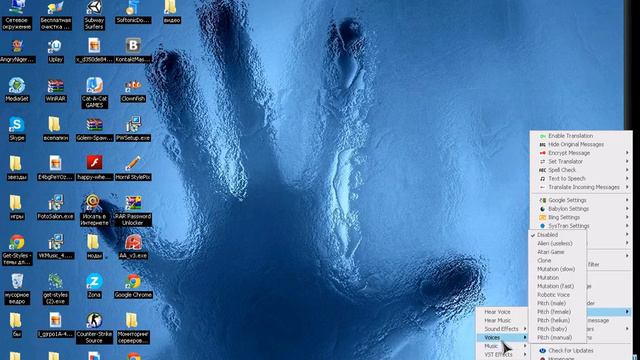The image size is (640, 360).
Task: Open Cat-A-Cat GAMES shortcut
Action: (x=94, y=93)
